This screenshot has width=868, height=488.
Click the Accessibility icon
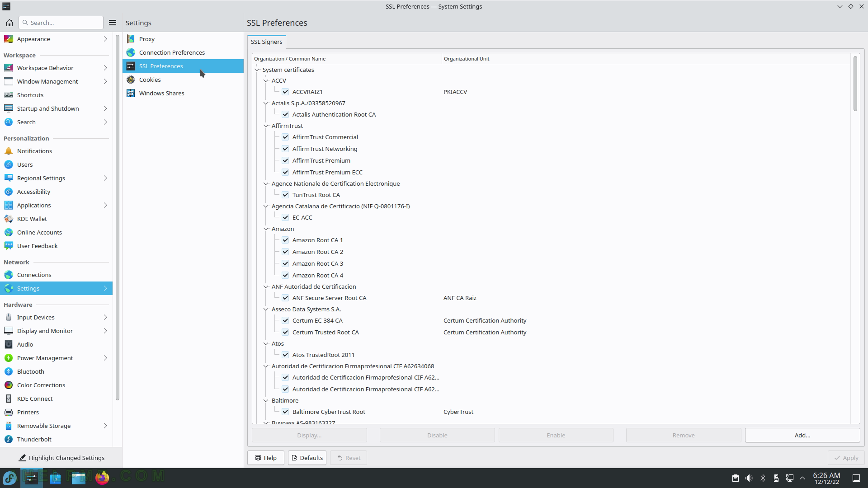9,192
